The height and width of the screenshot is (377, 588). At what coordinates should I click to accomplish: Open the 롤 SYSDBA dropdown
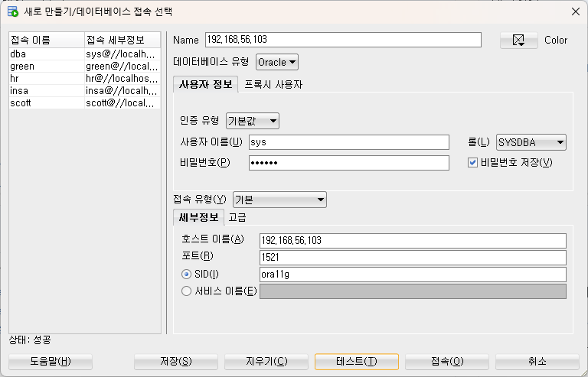coord(531,142)
